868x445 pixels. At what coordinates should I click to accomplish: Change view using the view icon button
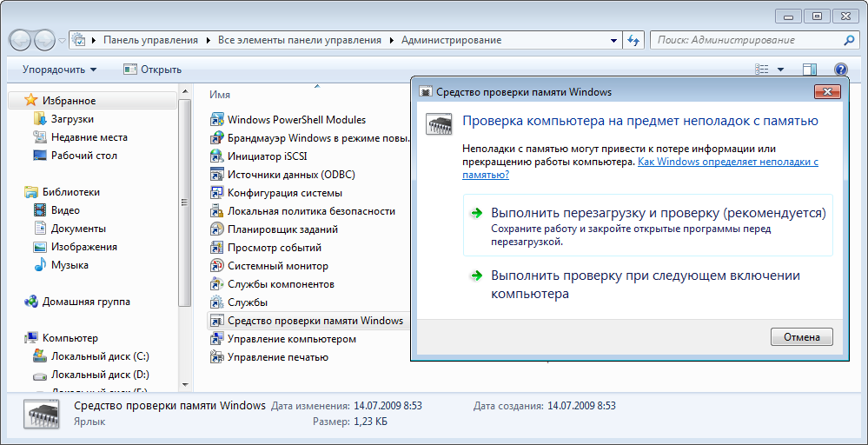(762, 70)
